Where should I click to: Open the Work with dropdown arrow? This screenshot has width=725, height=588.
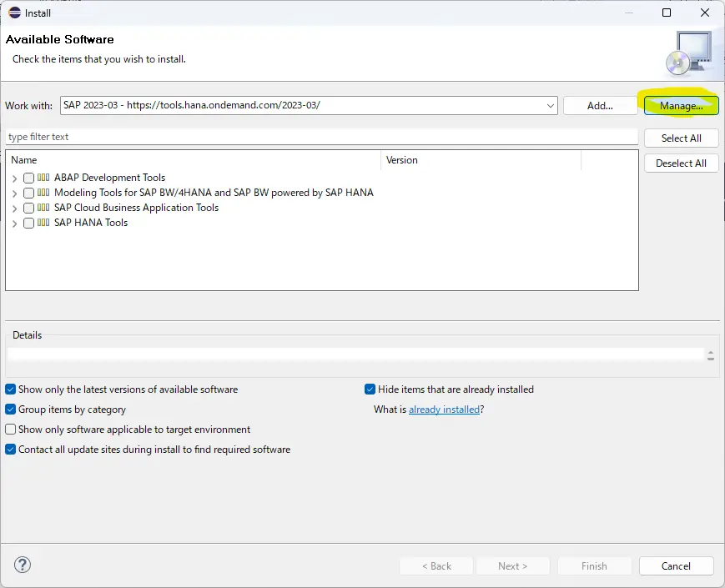pyautogui.click(x=551, y=105)
